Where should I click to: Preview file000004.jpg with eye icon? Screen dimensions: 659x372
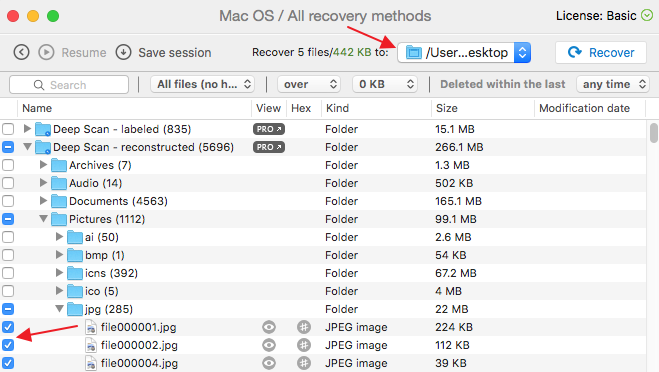[269, 363]
